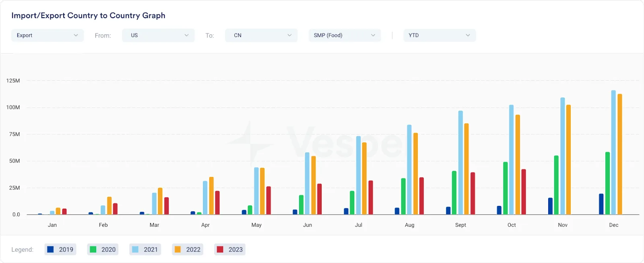Click the light blue 2021 bar for Sept
644x263 pixels.
point(460,162)
